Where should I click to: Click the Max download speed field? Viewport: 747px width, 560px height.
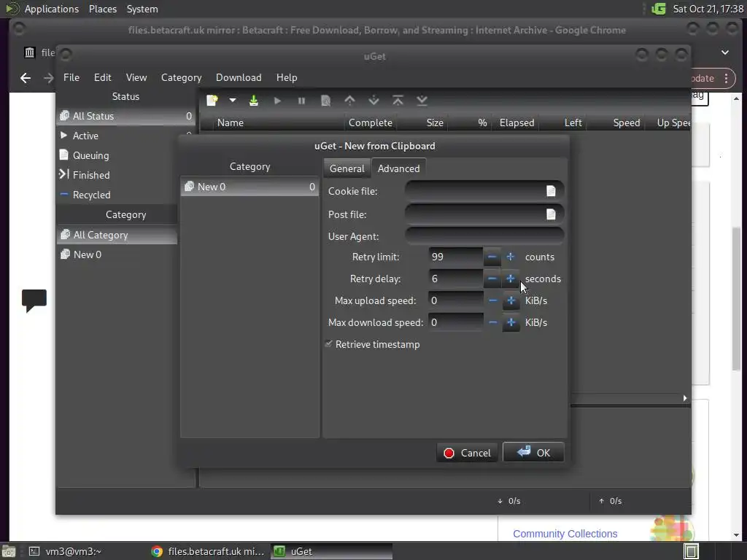coord(455,323)
